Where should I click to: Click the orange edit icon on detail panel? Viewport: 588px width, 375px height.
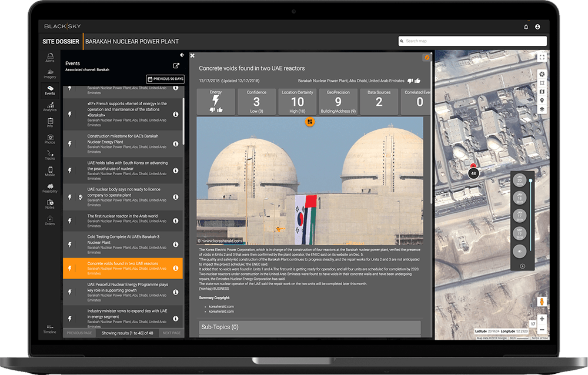[x=427, y=58]
